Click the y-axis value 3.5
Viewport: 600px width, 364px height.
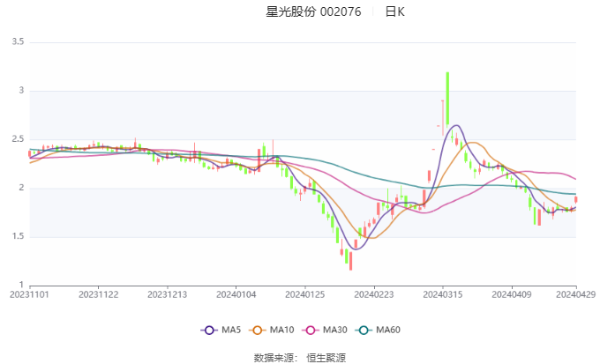(x=18, y=41)
